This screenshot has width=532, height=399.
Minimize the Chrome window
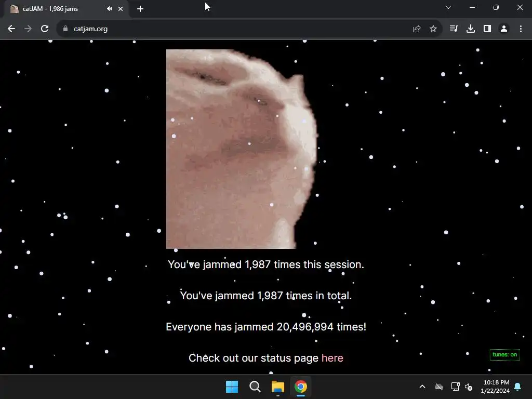472,7
